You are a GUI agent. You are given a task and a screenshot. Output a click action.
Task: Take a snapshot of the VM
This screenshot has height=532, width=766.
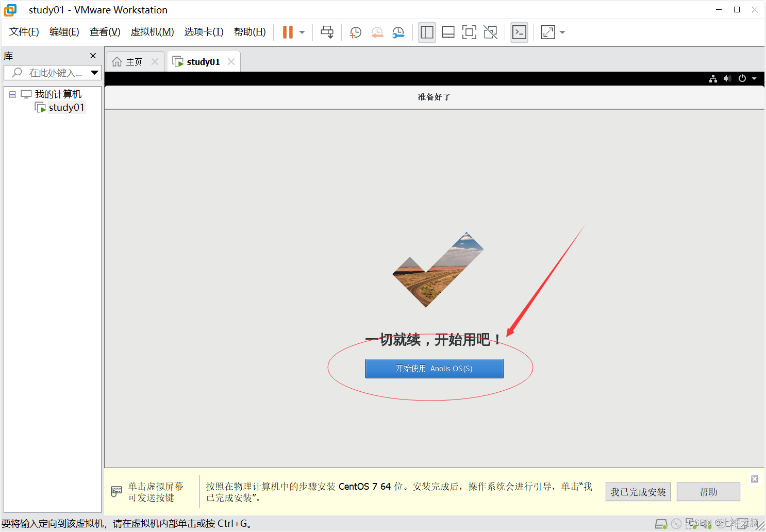click(x=356, y=32)
